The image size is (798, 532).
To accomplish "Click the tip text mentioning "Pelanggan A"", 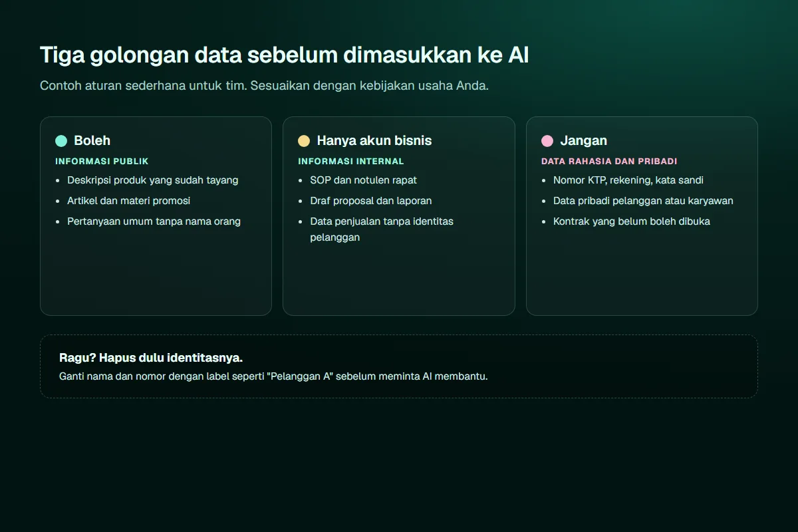I will point(273,376).
